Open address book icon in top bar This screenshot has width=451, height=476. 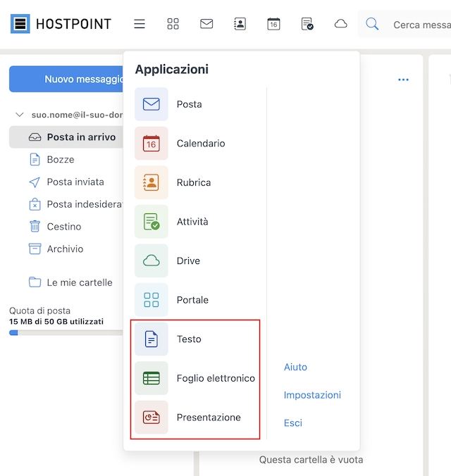tap(240, 24)
